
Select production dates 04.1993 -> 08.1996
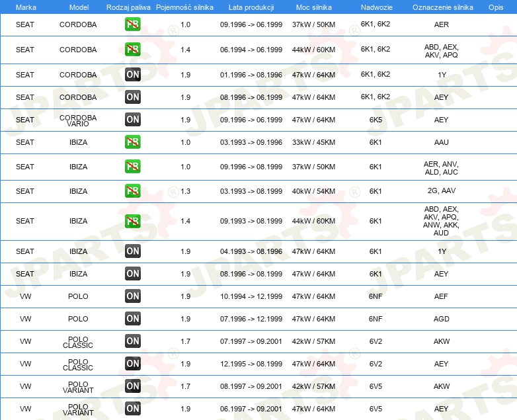(251, 251)
